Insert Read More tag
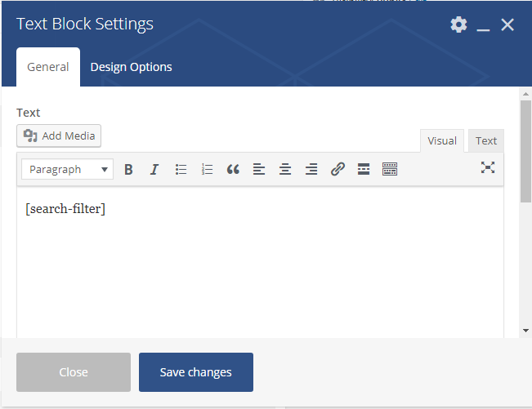The width and height of the screenshot is (532, 409). tap(364, 170)
